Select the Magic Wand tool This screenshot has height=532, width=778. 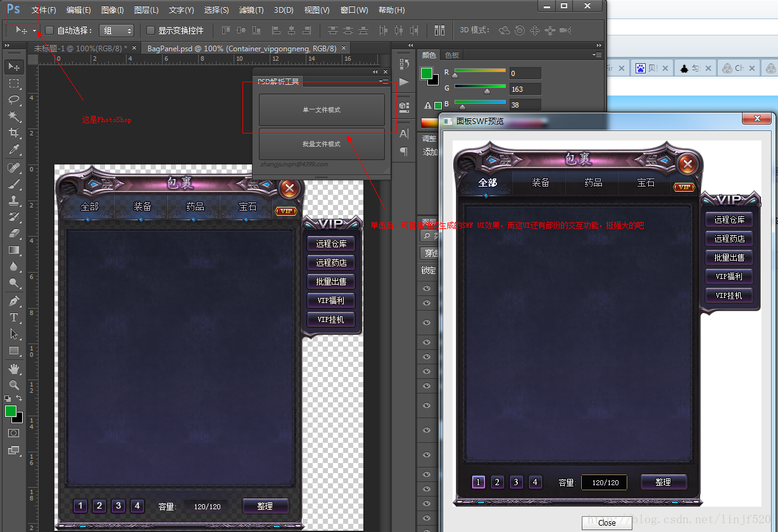(x=14, y=116)
